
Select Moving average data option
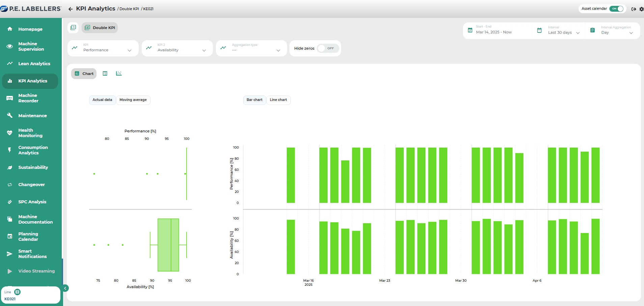(x=133, y=100)
